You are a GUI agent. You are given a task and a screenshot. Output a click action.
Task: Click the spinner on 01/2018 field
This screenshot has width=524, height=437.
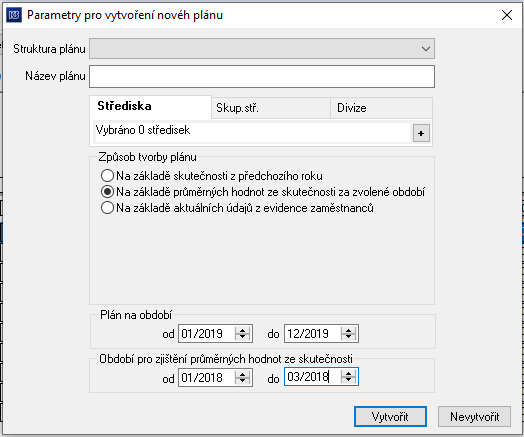(243, 378)
